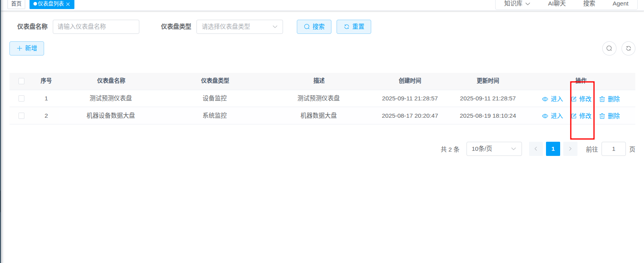
Task: Edit the 机器设备数据大盘 row with 修改
Action: tap(581, 116)
